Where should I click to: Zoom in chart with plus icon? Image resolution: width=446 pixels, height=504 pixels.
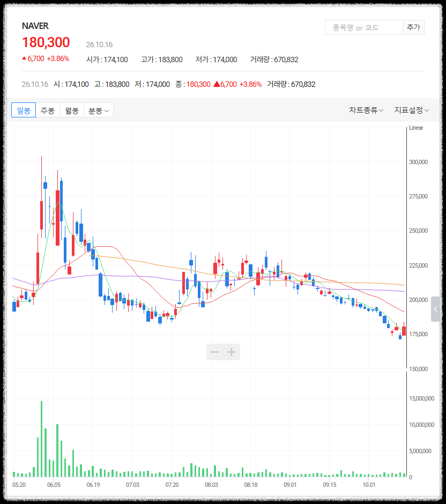(x=232, y=352)
